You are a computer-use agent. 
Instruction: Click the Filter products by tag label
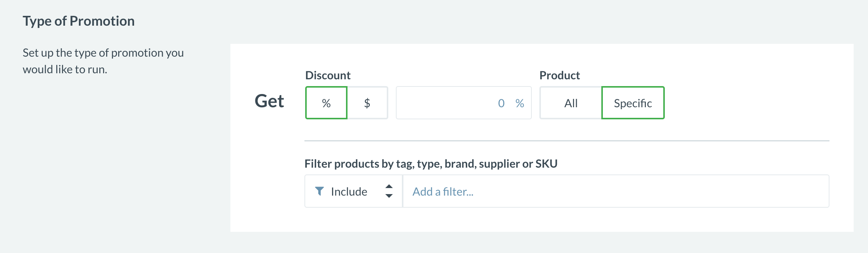click(431, 164)
